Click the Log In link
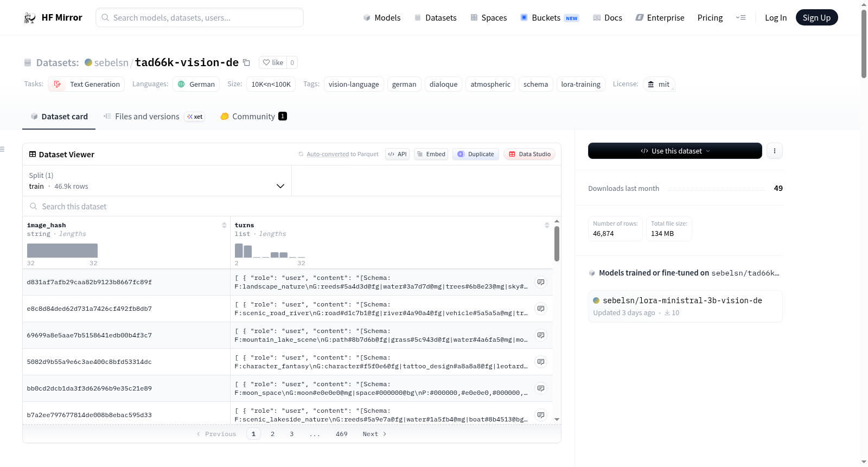This screenshot has height=467, width=868. pyautogui.click(x=776, y=17)
